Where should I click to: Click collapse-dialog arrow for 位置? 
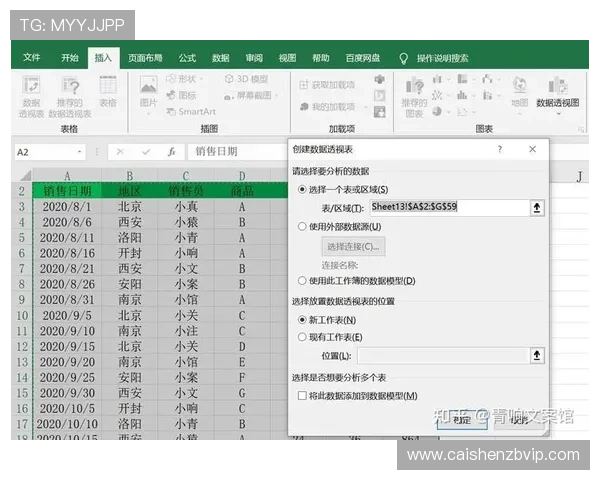click(x=537, y=356)
